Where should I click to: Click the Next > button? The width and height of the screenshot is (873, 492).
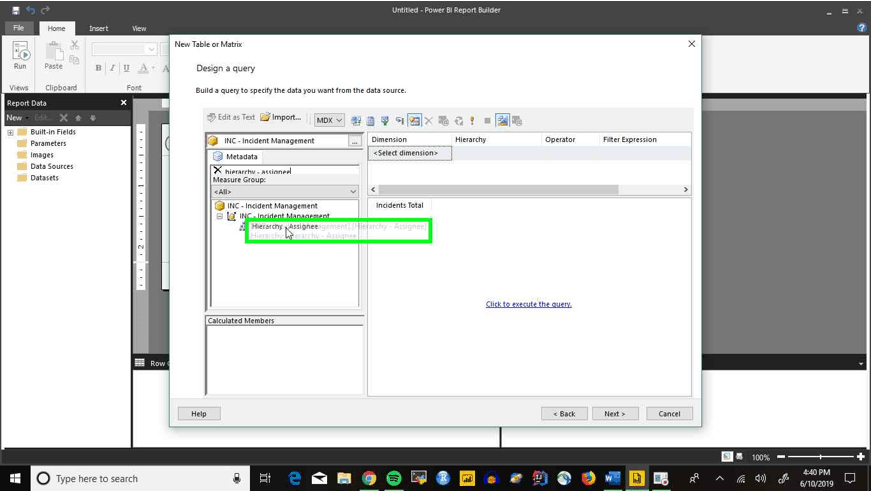coord(615,414)
